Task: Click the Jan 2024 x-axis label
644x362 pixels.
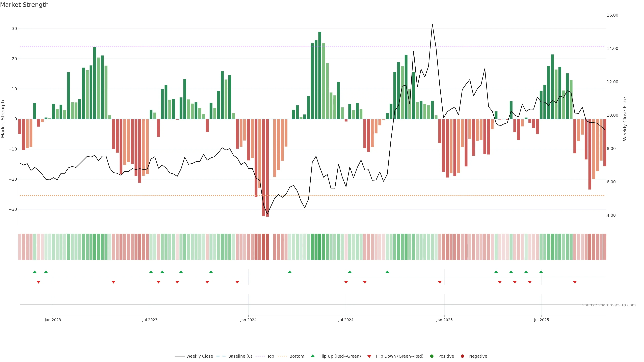Action: click(248, 320)
